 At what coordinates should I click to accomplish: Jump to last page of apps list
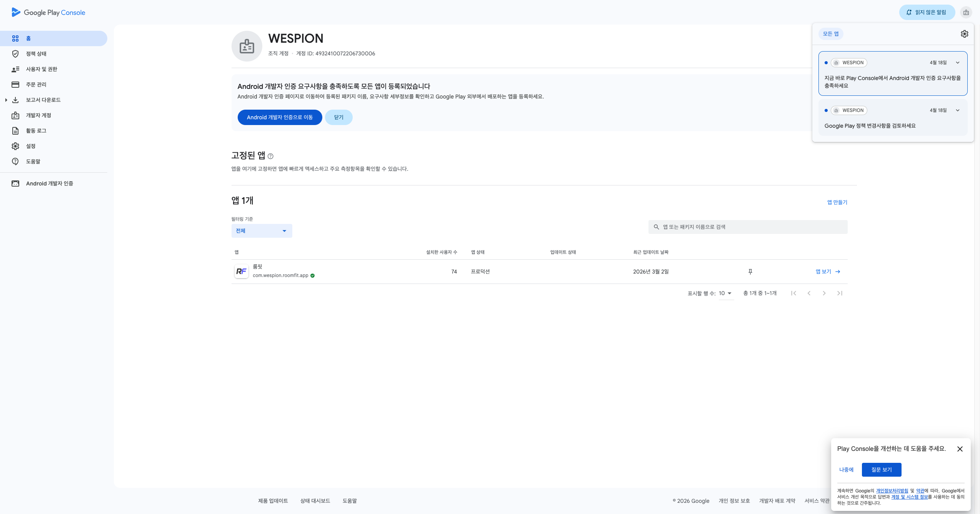pos(840,293)
